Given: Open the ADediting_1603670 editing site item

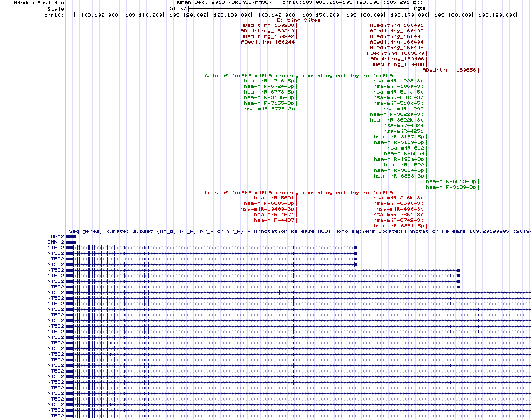Looking at the screenshot, I should pos(396,53).
